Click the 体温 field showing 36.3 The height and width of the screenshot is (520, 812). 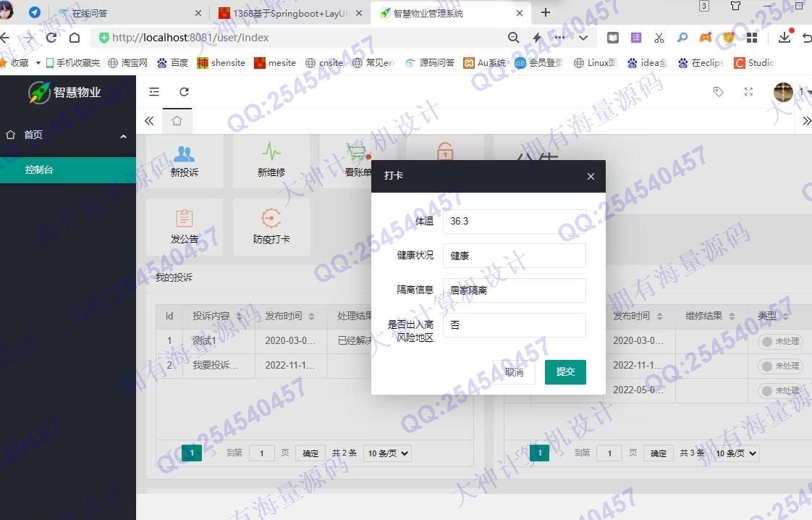515,222
